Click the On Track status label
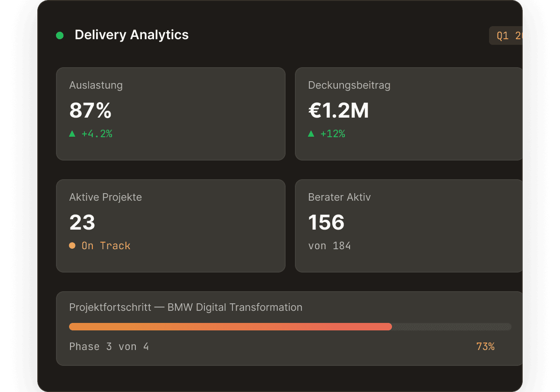Image resolution: width=560 pixels, height=392 pixels. click(x=106, y=245)
